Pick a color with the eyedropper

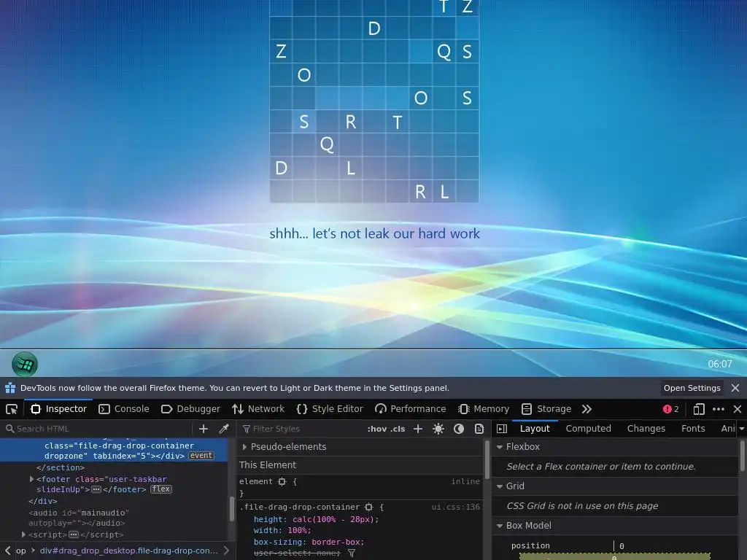pos(223,429)
